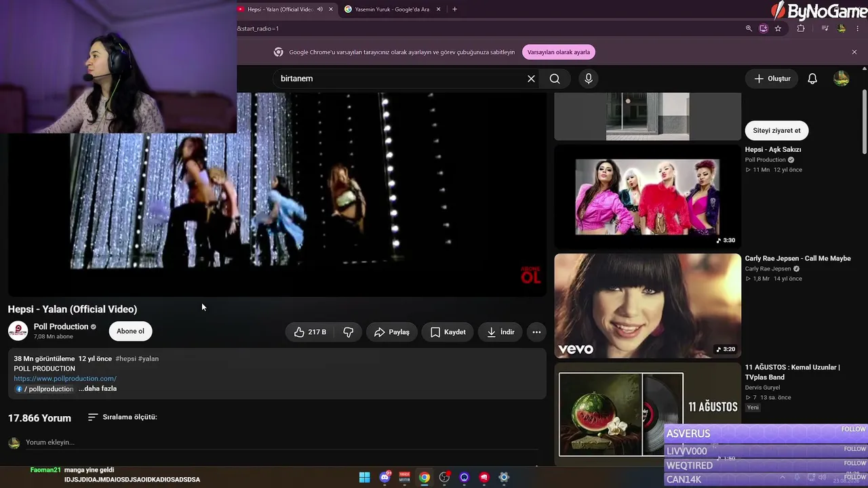The height and width of the screenshot is (488, 868).
Task: Click 'Varsayılan olarak ayarla' button
Action: coord(559,52)
